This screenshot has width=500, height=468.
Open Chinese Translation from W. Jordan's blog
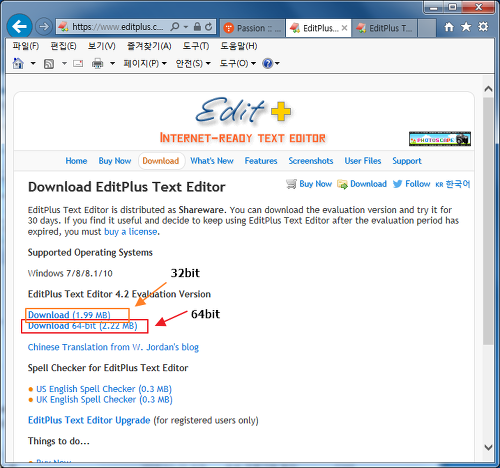coord(113,347)
